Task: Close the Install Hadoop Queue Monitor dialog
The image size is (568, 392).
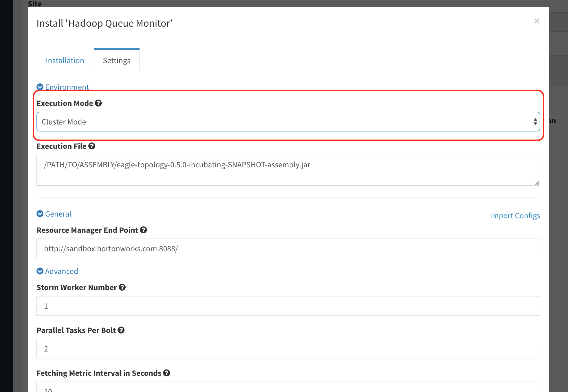Action: pos(537,21)
